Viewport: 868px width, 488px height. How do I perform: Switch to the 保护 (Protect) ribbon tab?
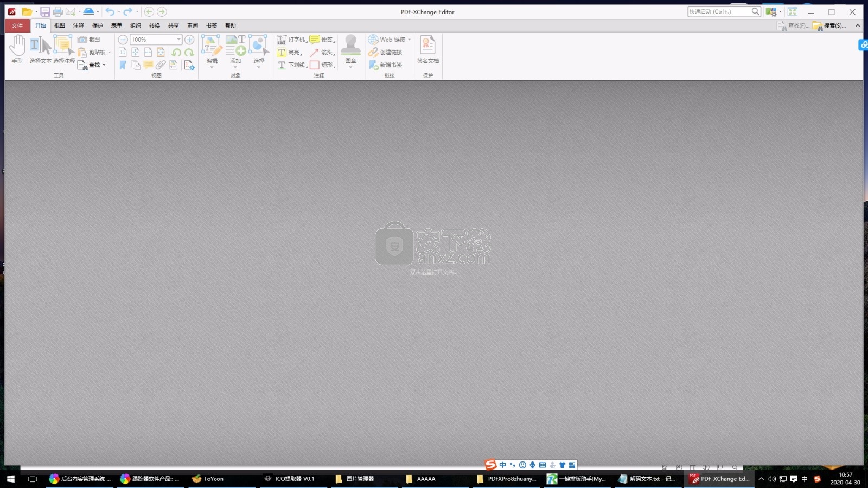98,25
